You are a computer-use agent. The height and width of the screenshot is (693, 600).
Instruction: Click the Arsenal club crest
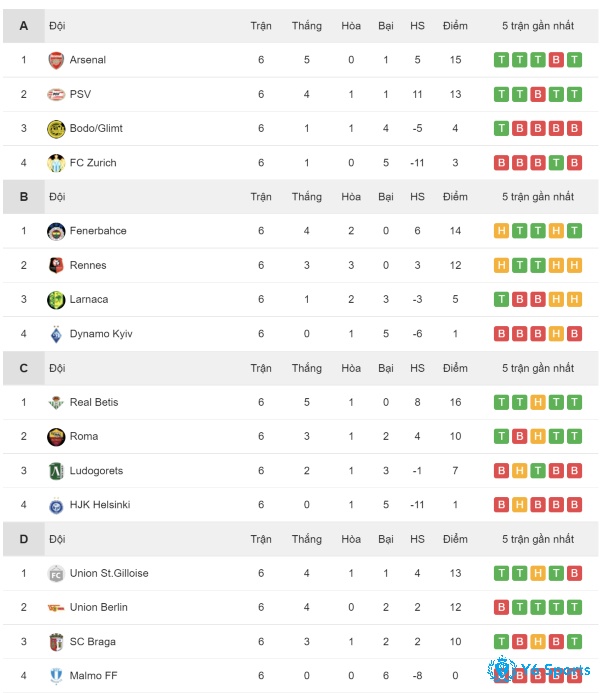tap(56, 60)
